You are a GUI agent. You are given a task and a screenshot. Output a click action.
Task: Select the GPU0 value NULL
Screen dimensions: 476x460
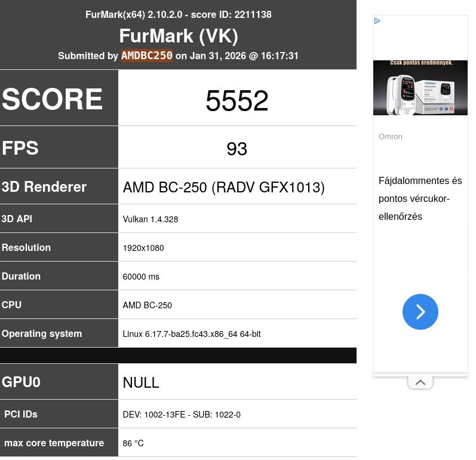tap(141, 382)
